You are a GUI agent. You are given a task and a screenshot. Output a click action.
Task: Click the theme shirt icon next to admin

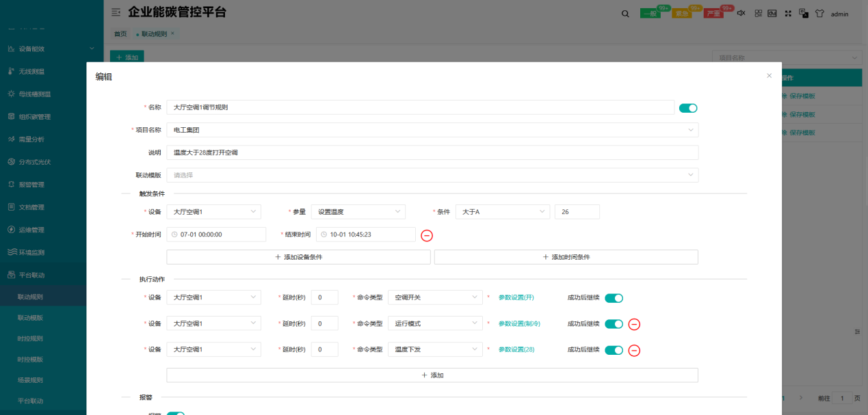(819, 14)
